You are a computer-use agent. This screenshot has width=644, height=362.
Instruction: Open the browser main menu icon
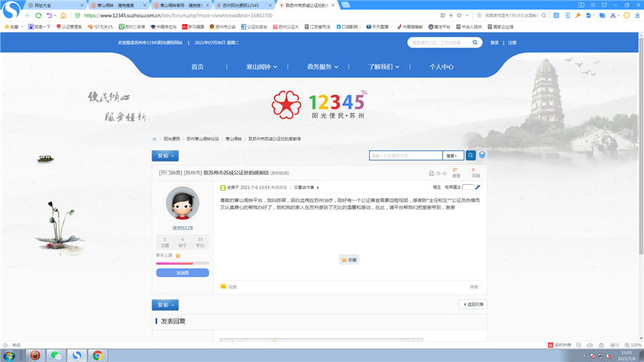593,5
